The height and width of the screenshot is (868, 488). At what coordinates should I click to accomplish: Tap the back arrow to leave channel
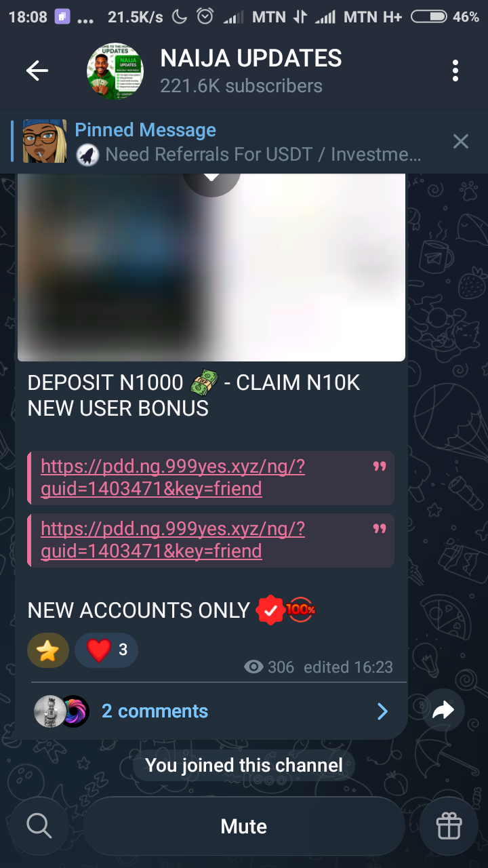37,71
